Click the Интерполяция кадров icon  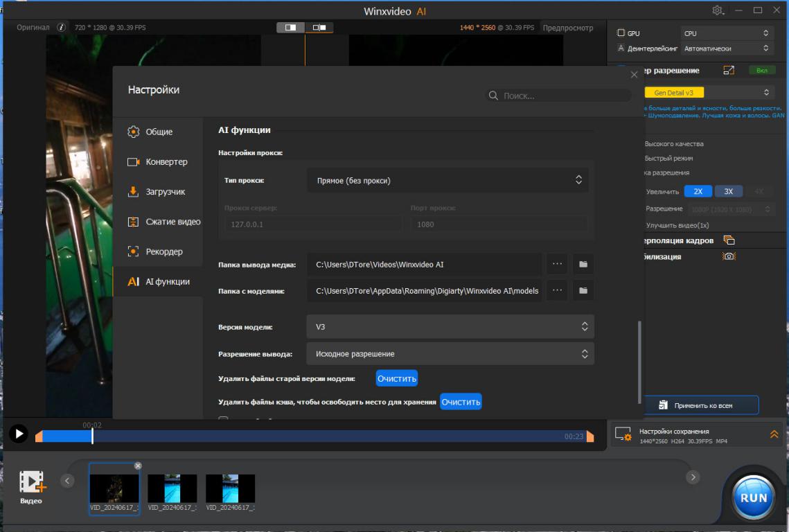pyautogui.click(x=728, y=240)
